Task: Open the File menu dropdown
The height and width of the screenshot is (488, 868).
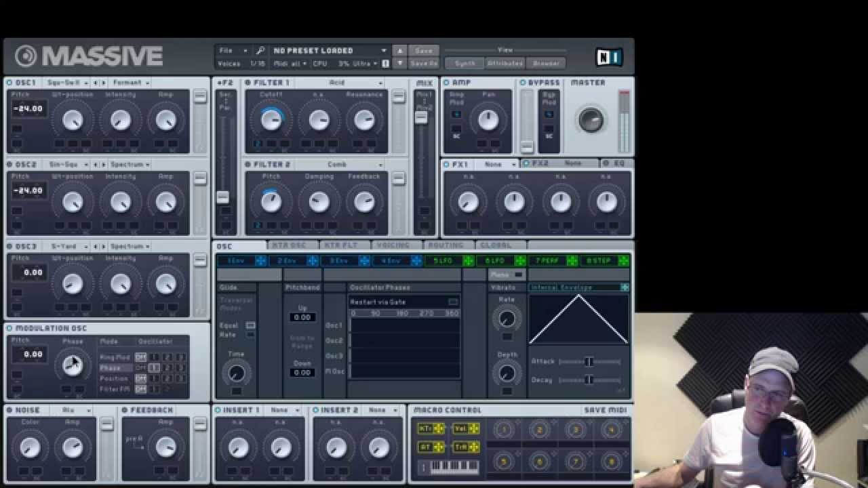Action: click(233, 51)
